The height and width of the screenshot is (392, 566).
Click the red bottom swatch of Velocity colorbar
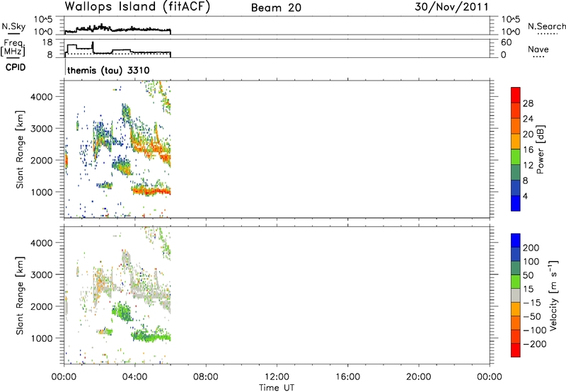516,350
